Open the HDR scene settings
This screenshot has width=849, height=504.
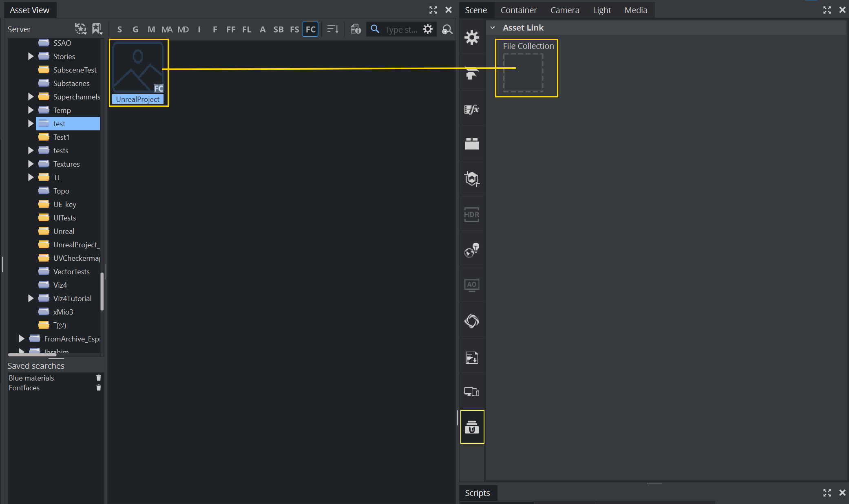click(x=472, y=215)
